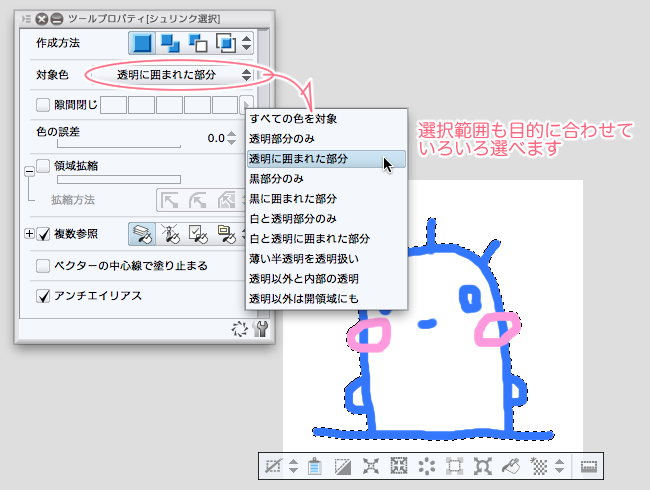Select the new selection creation mode icon
This screenshot has height=490, width=650.
pyautogui.click(x=143, y=44)
